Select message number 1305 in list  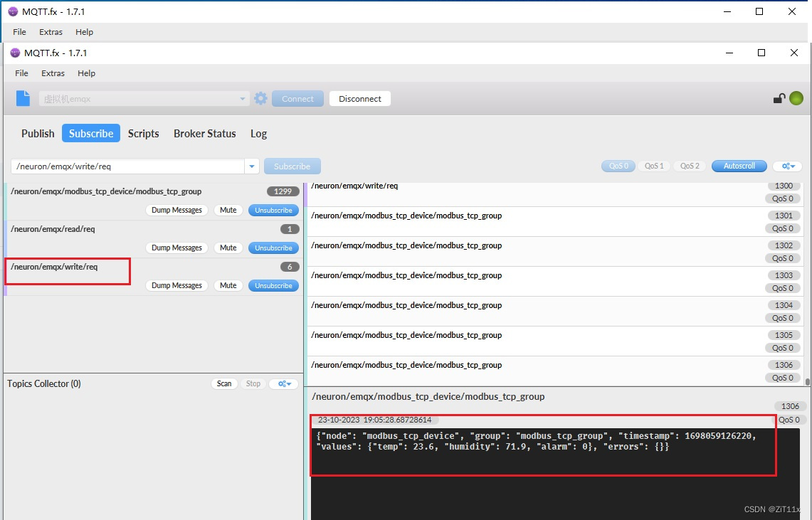click(555, 341)
